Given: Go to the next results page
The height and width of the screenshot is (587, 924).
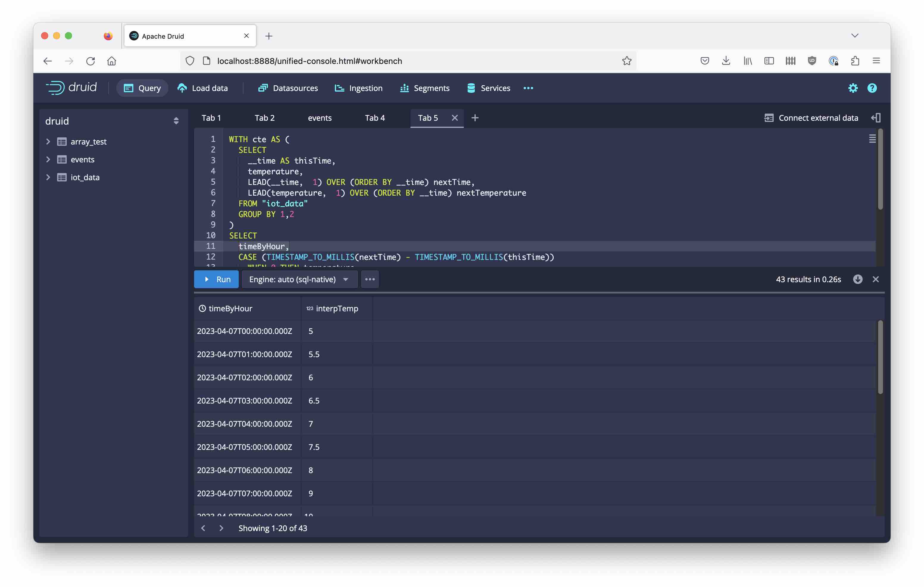Looking at the screenshot, I should (x=221, y=528).
